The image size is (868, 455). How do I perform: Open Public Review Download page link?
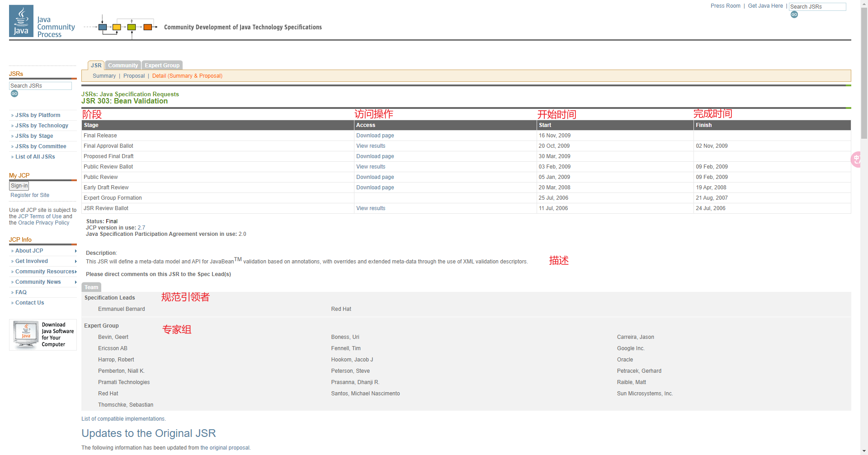375,177
